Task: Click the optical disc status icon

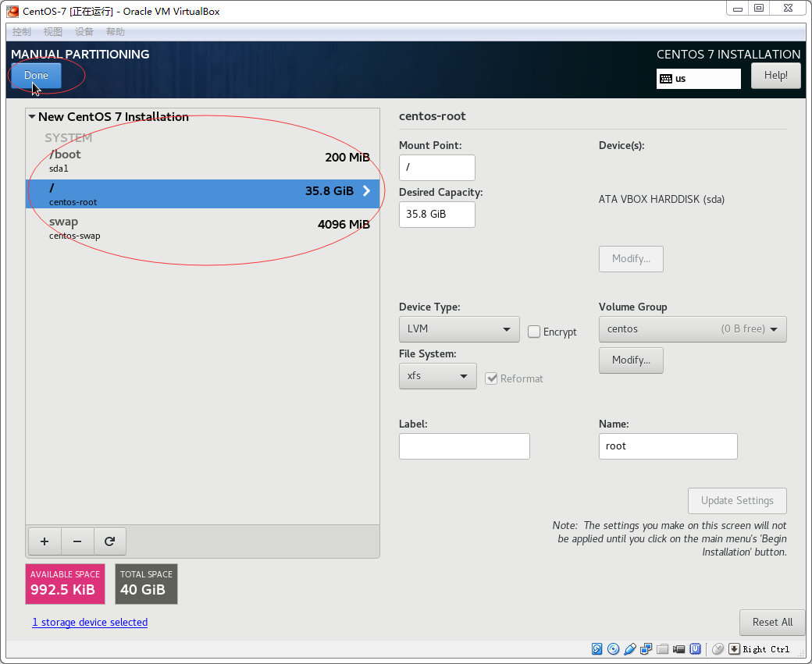Action: click(x=613, y=648)
